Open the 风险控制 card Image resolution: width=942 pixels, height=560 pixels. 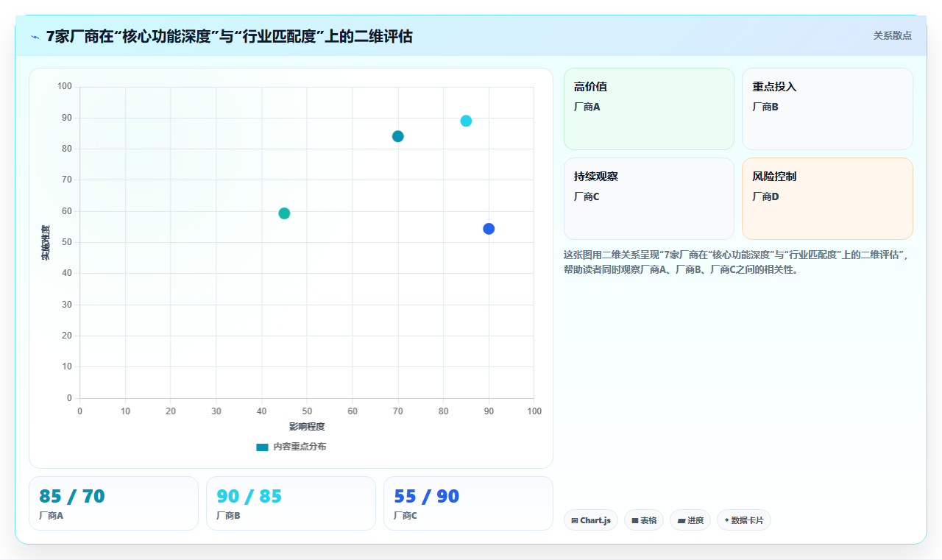pyautogui.click(x=827, y=199)
